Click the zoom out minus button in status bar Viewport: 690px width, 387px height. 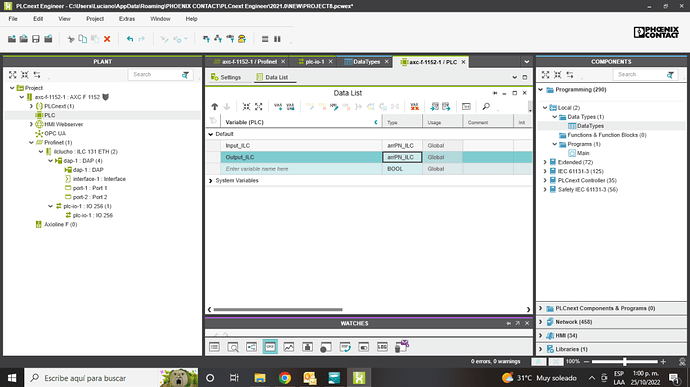[x=586, y=362]
